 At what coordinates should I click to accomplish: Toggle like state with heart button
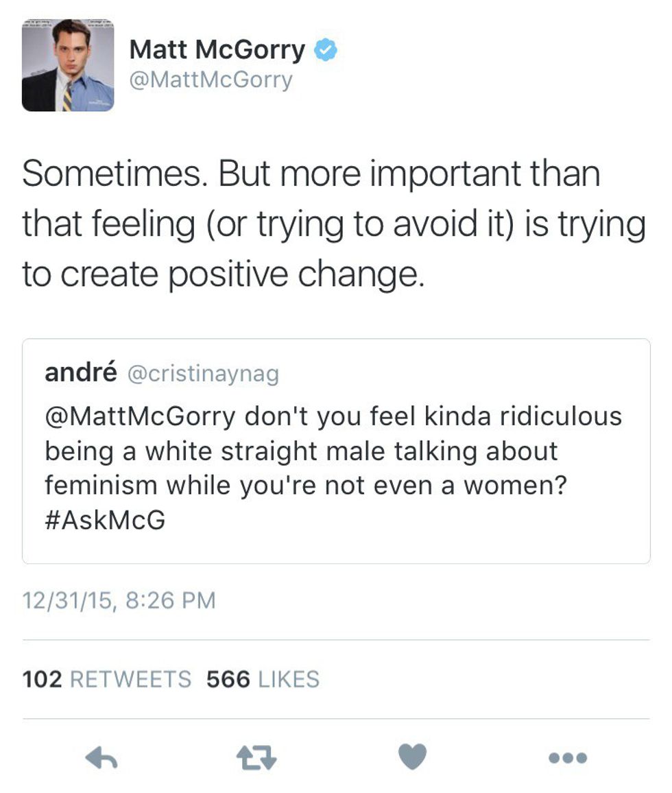[412, 757]
